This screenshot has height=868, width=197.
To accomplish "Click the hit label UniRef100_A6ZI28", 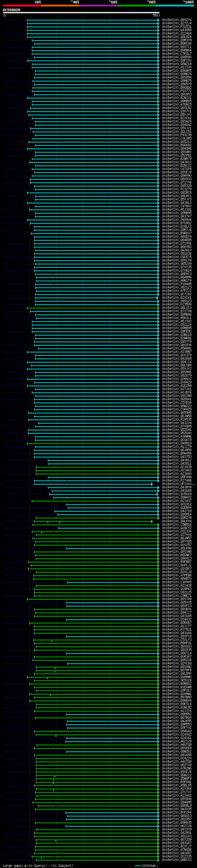I will 176,826.
